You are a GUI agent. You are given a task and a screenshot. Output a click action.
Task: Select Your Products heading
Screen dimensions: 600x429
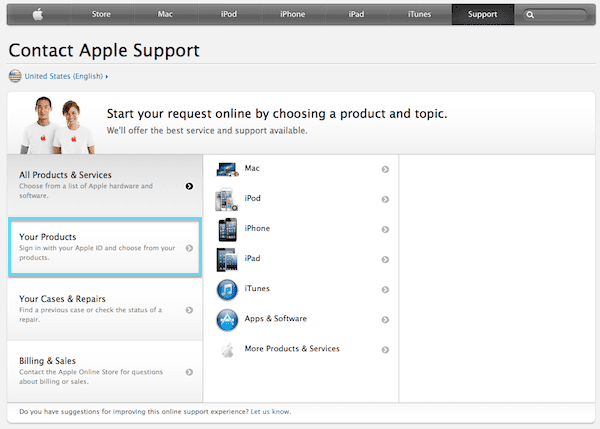click(x=48, y=237)
